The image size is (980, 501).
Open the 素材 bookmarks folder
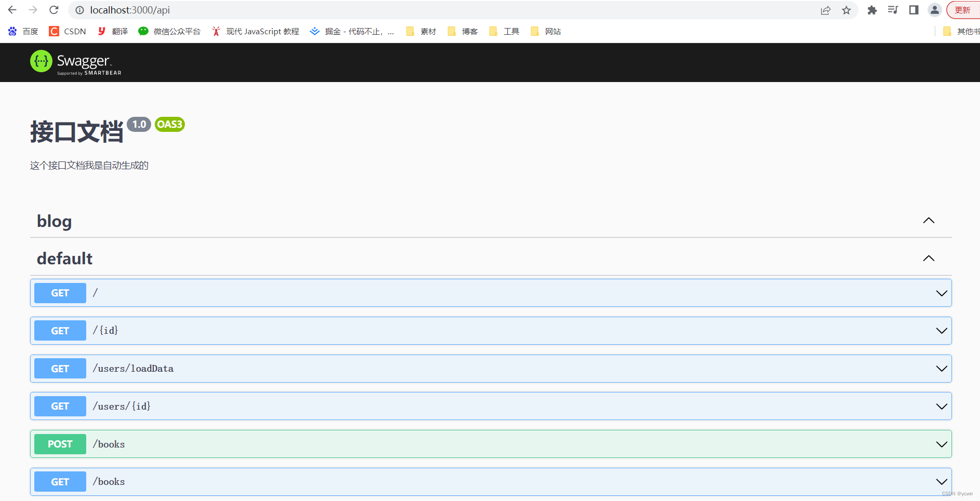click(x=421, y=32)
